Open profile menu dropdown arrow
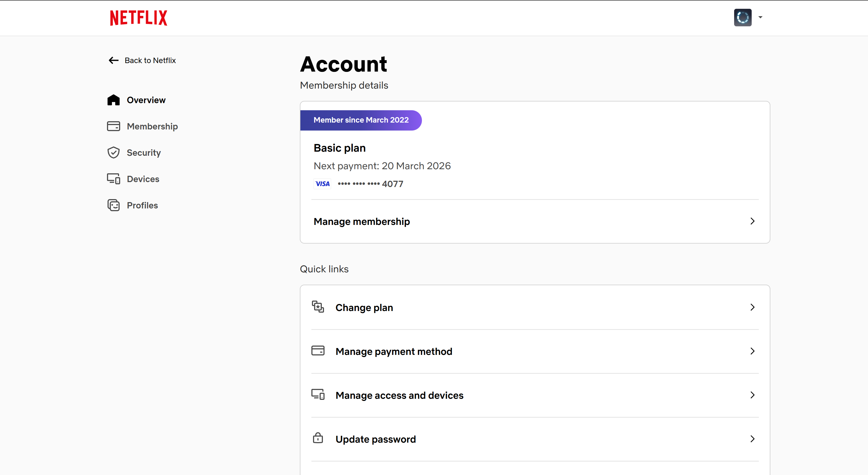This screenshot has height=475, width=868. click(x=760, y=17)
